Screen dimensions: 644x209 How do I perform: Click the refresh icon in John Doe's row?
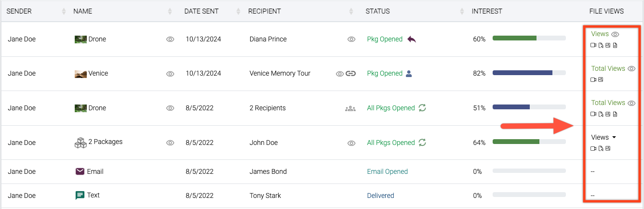pos(422,143)
